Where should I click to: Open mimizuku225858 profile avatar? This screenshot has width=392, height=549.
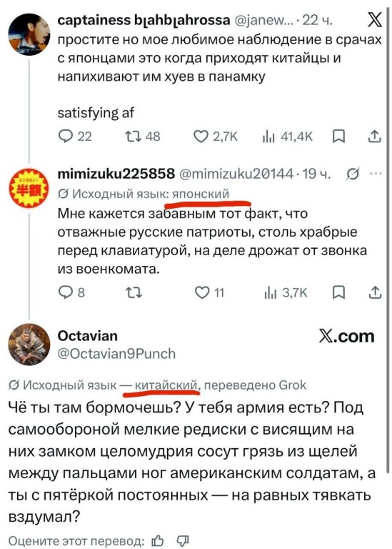tap(29, 188)
